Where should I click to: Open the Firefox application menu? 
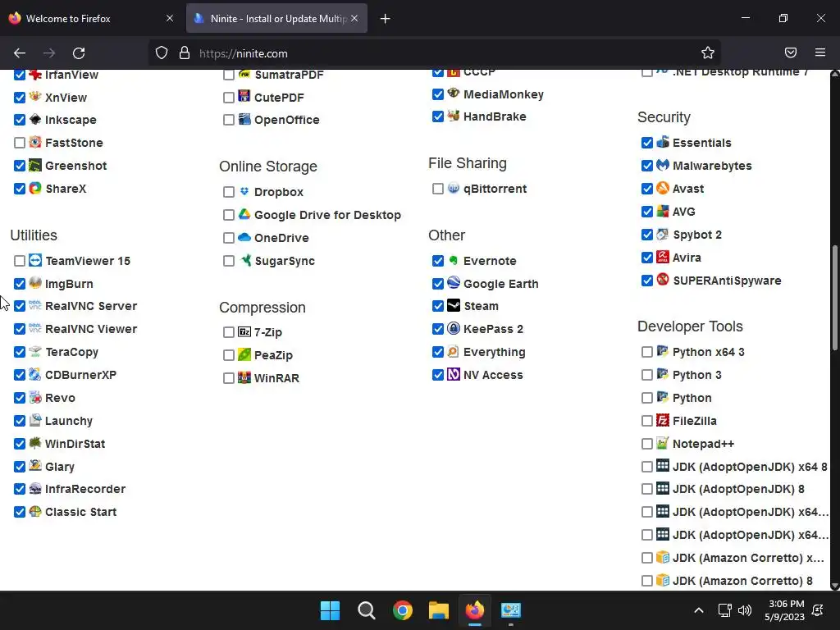pyautogui.click(x=820, y=52)
